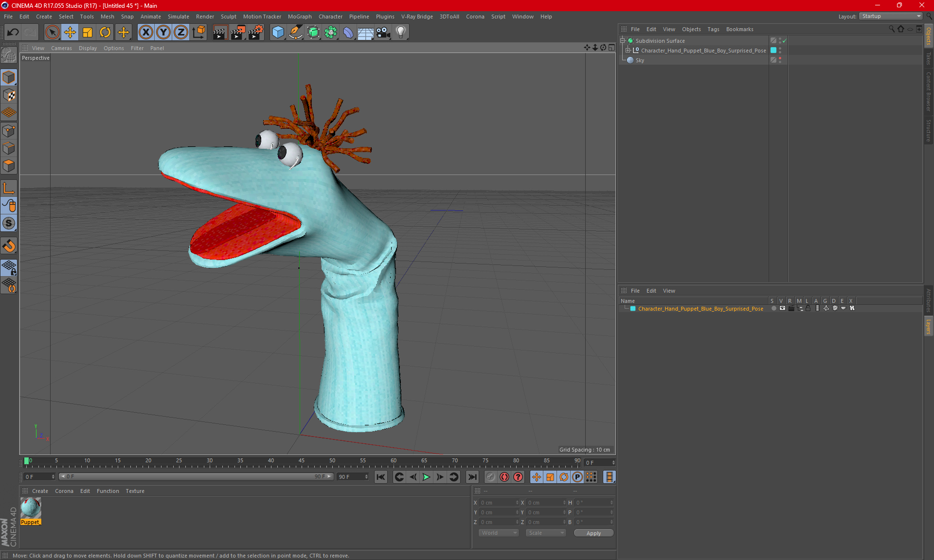Select the Rotate tool in top toolbar
934x560 pixels.
pyautogui.click(x=105, y=33)
